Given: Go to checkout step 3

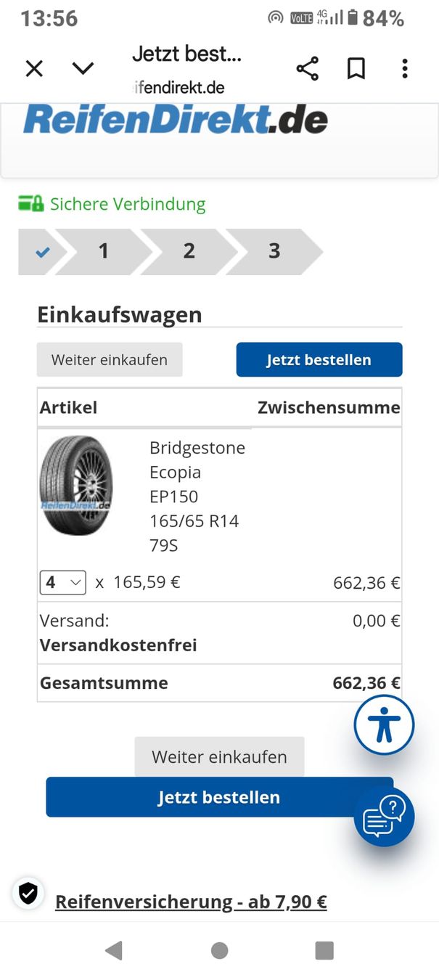Looking at the screenshot, I should [x=274, y=251].
